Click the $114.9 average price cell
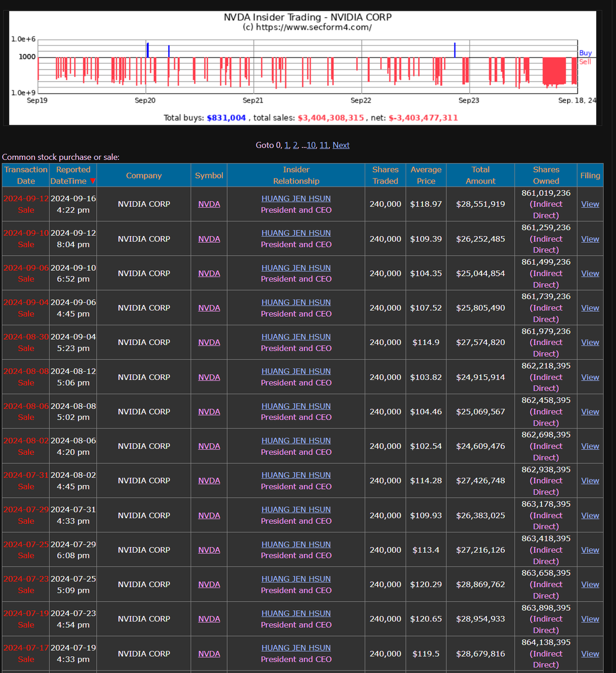 (426, 343)
